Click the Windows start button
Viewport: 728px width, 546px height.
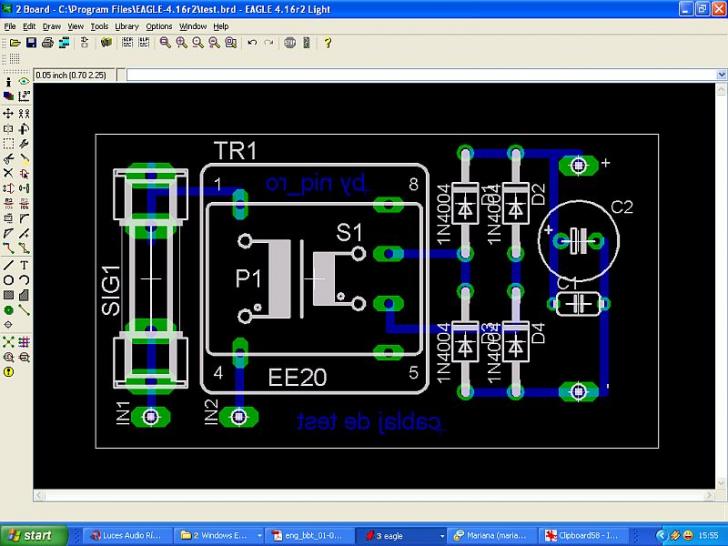coord(32,535)
